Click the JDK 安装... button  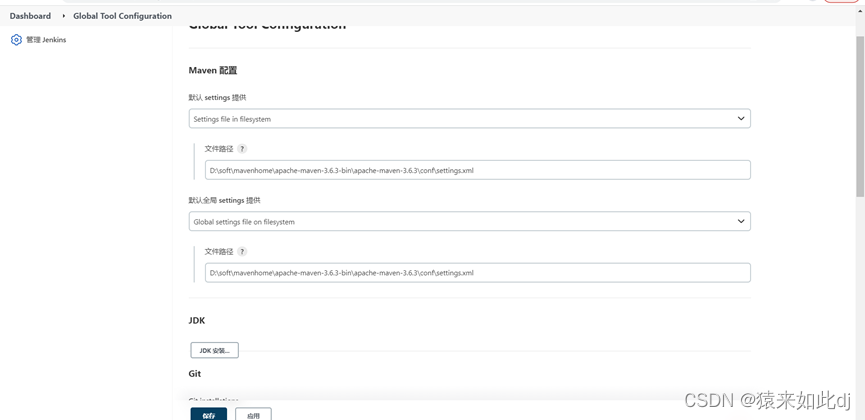(x=215, y=350)
